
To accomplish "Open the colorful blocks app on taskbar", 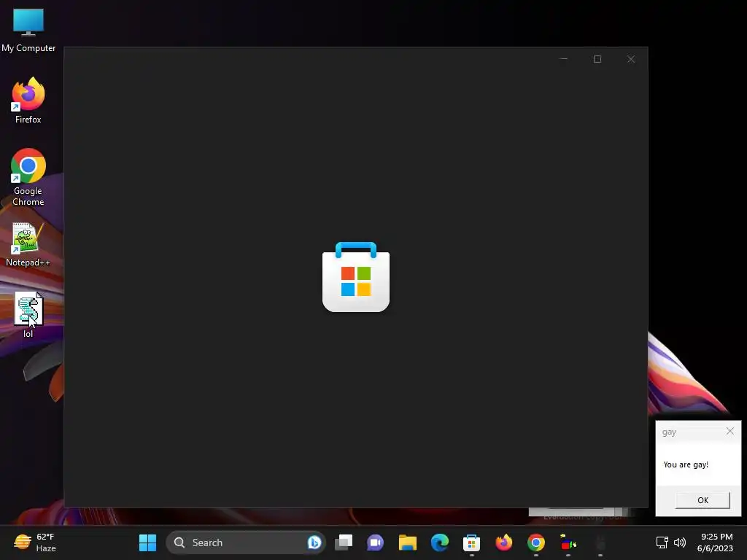I will click(568, 542).
